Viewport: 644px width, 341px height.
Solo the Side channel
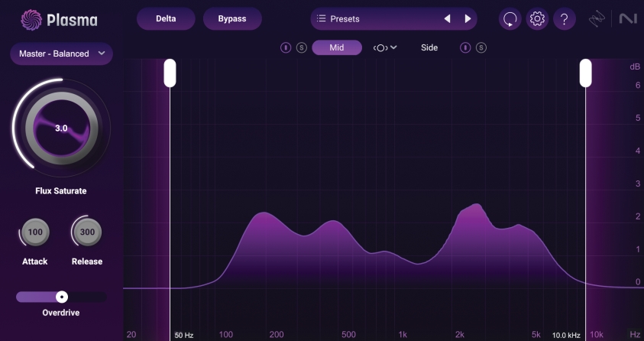481,47
